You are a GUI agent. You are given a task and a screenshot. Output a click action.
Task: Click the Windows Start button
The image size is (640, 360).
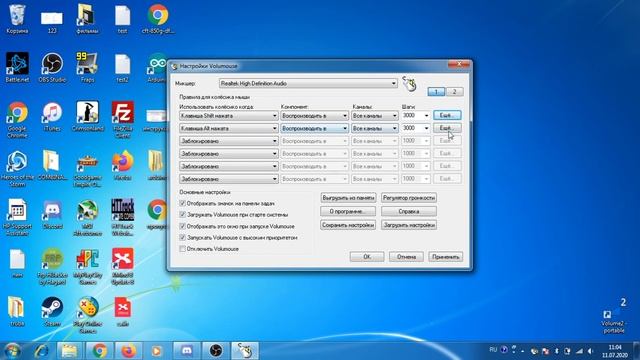click(12, 351)
